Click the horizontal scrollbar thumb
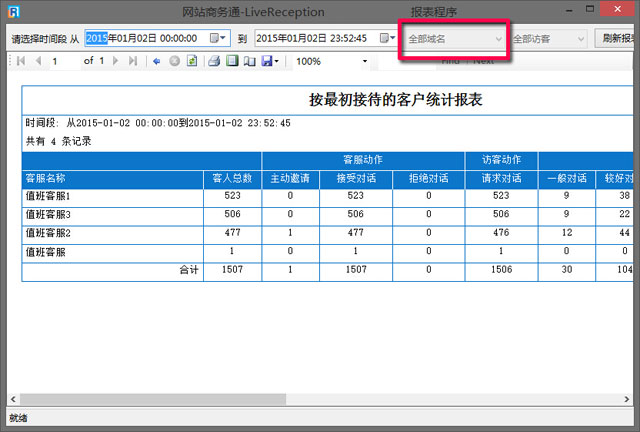The image size is (640, 432). click(153, 399)
